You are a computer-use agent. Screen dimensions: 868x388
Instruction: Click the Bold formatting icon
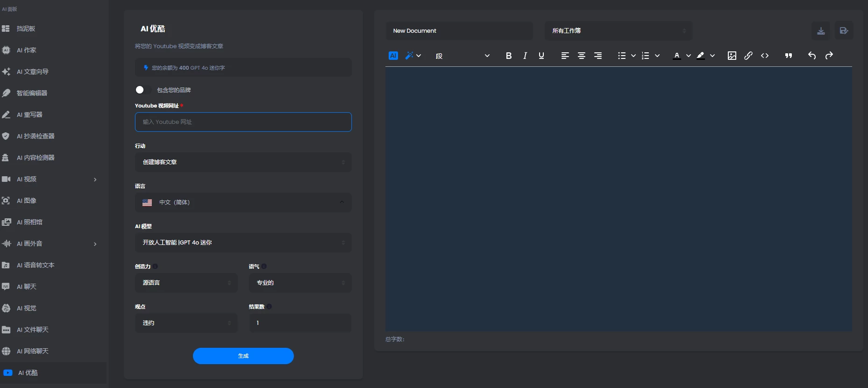(x=509, y=56)
